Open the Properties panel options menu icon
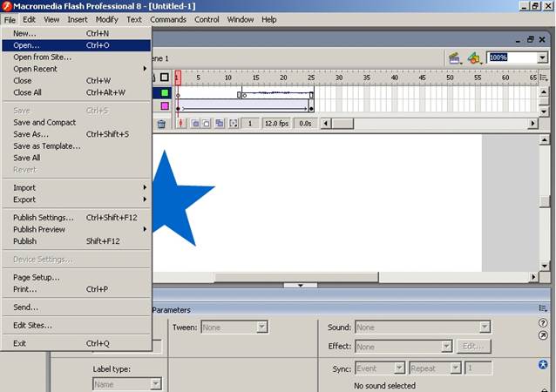This screenshot has height=392, width=556. pos(543,308)
